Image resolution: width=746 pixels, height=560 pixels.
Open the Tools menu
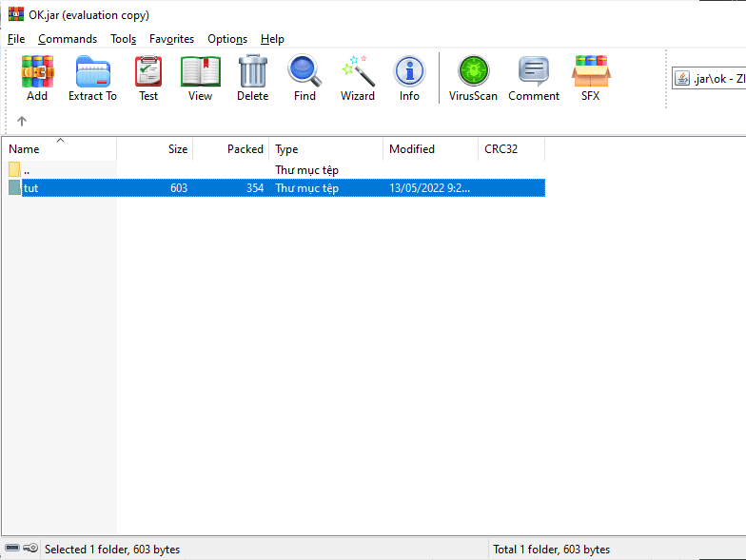124,39
